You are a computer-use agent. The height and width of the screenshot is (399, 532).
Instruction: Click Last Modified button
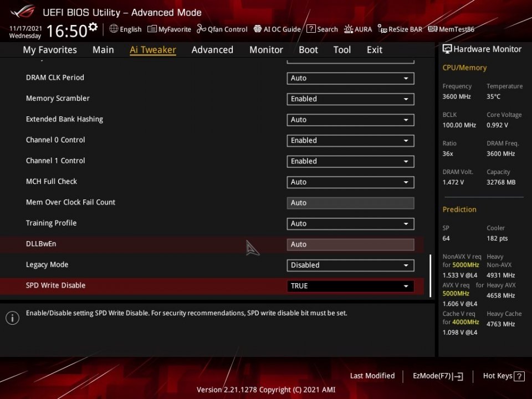pos(372,376)
